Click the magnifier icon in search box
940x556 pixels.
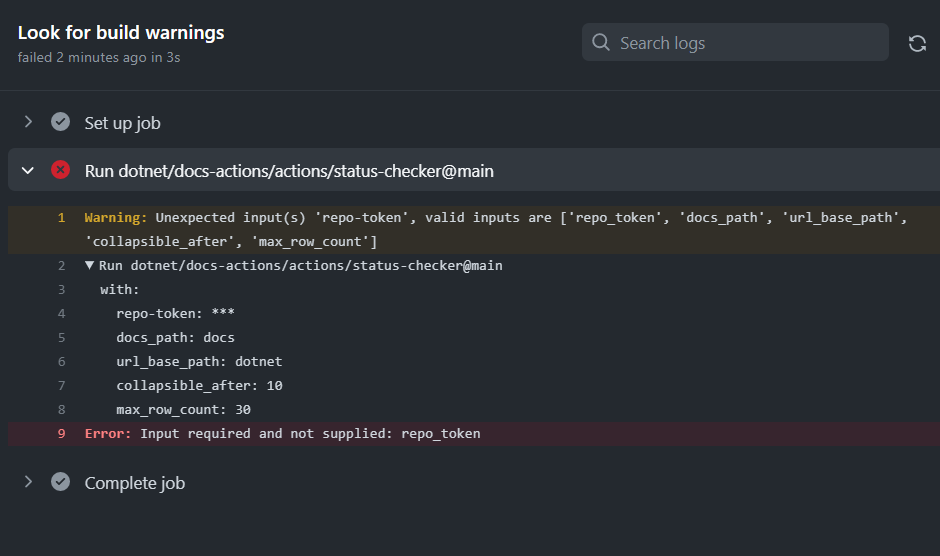pos(601,42)
